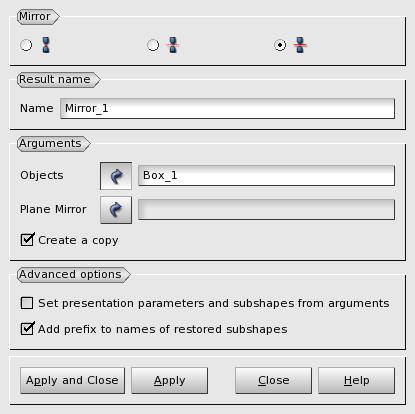The image size is (415, 414).
Task: Select the mirror through plane icon
Action: pos(300,45)
